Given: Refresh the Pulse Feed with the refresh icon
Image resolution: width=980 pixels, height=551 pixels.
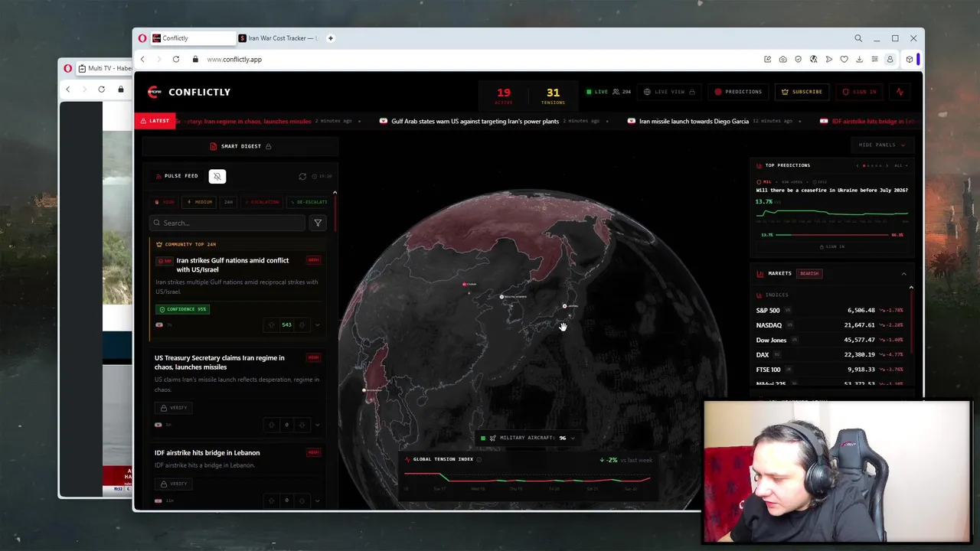Looking at the screenshot, I should click(302, 176).
